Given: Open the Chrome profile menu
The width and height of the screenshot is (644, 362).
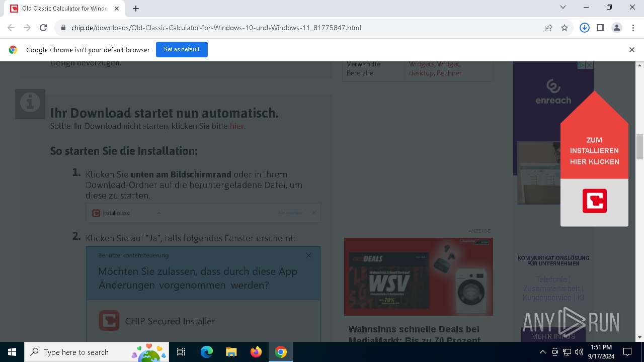Looking at the screenshot, I should coord(617,28).
